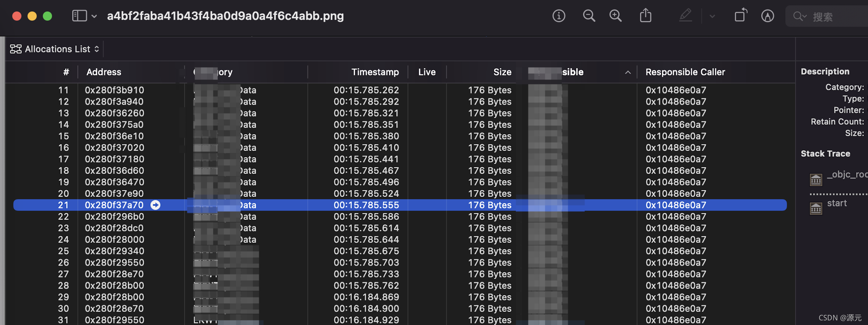
Task: Rotate the image left
Action: (x=741, y=15)
